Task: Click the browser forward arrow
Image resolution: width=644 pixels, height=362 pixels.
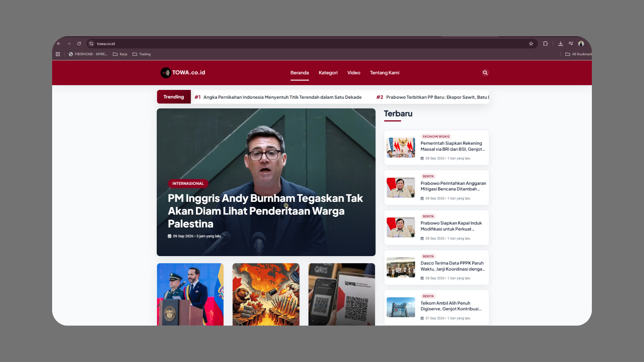Action: click(x=69, y=44)
